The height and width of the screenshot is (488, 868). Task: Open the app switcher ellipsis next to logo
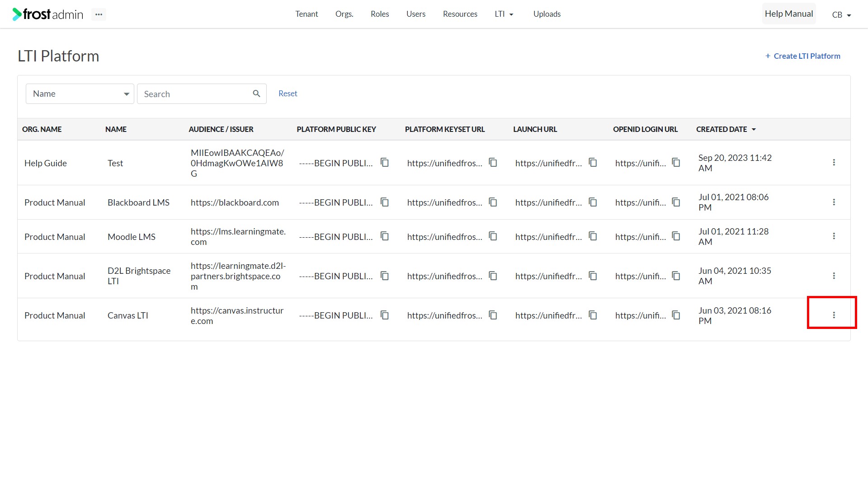99,14
